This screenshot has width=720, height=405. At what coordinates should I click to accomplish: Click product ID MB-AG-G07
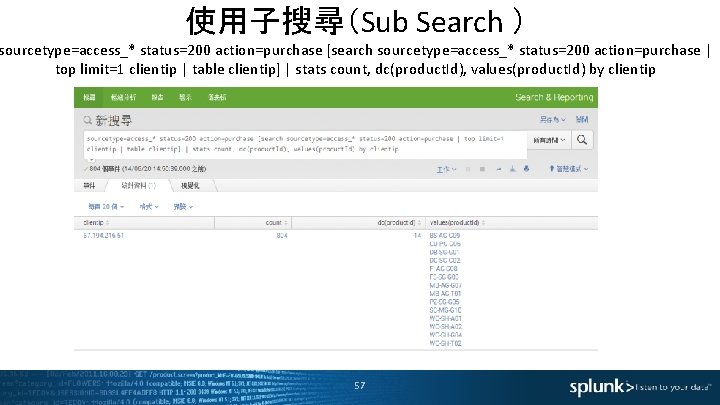tap(445, 285)
